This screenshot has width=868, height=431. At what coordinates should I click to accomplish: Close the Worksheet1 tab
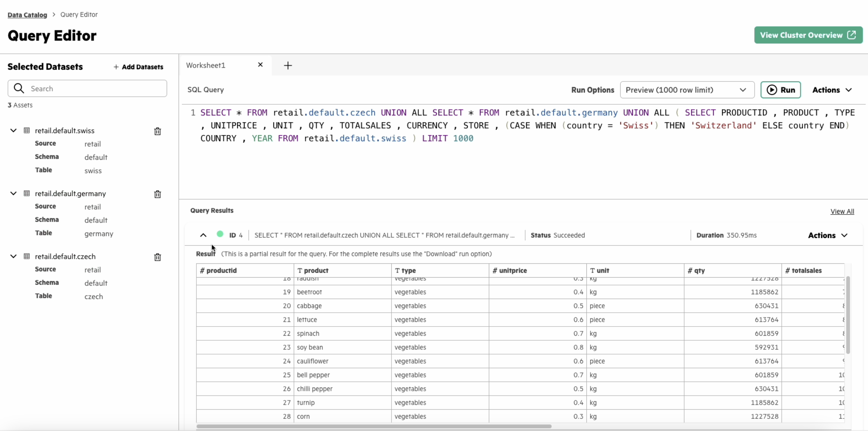click(260, 65)
